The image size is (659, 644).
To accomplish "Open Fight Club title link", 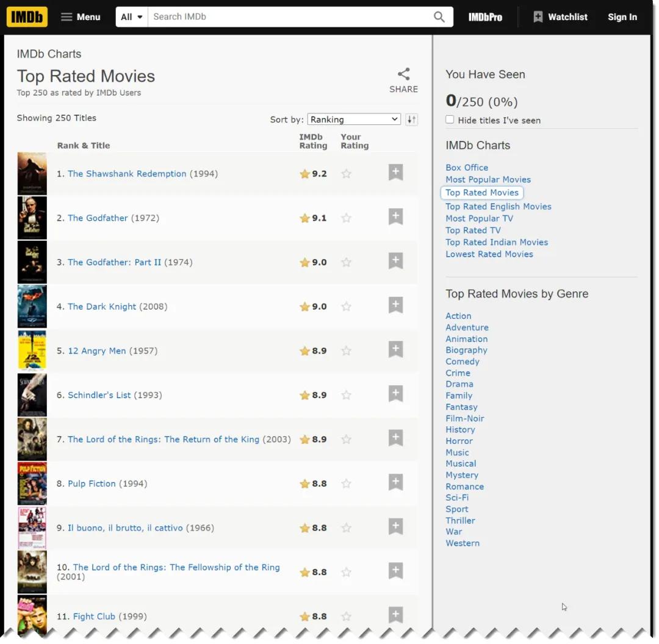I will 94,617.
